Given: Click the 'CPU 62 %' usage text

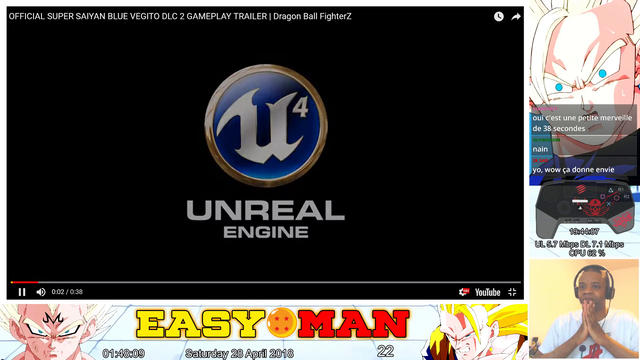Looking at the screenshot, I should coord(587,253).
